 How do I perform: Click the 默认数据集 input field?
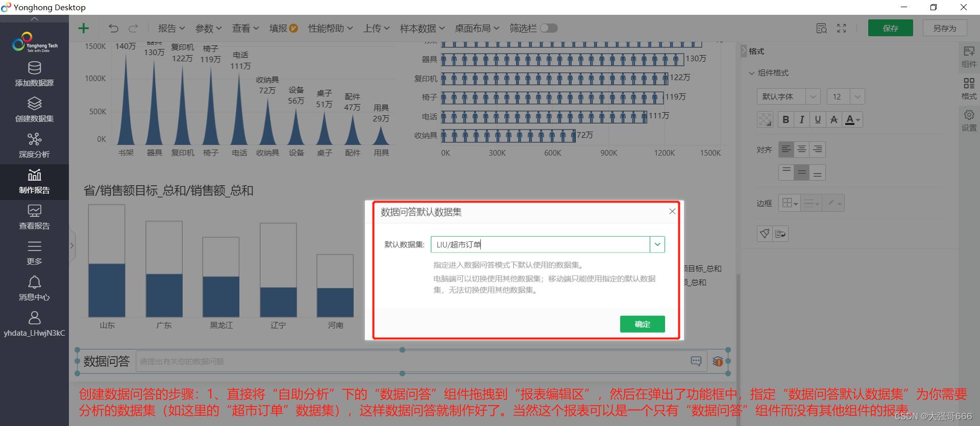pos(541,244)
